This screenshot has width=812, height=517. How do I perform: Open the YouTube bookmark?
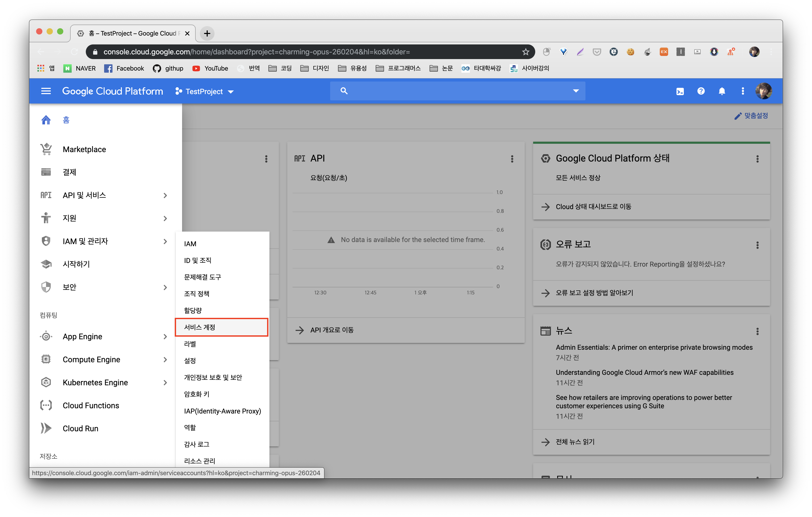coord(210,68)
